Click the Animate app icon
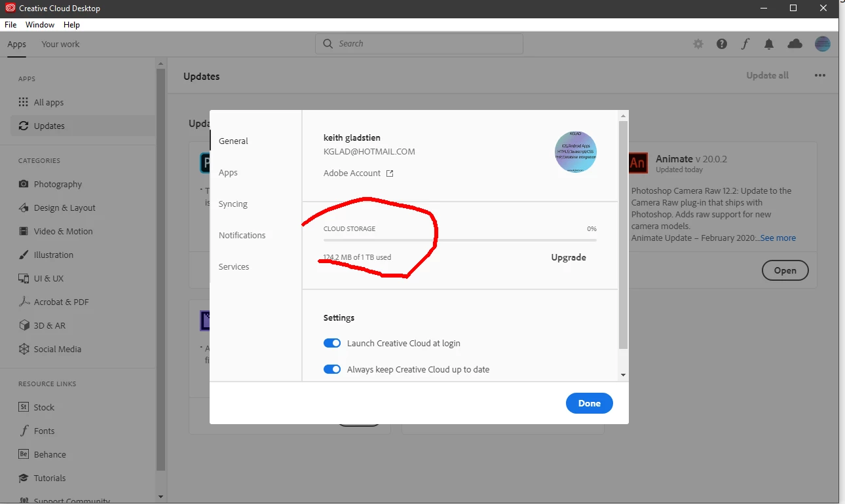This screenshot has height=504, width=845. coord(637,163)
